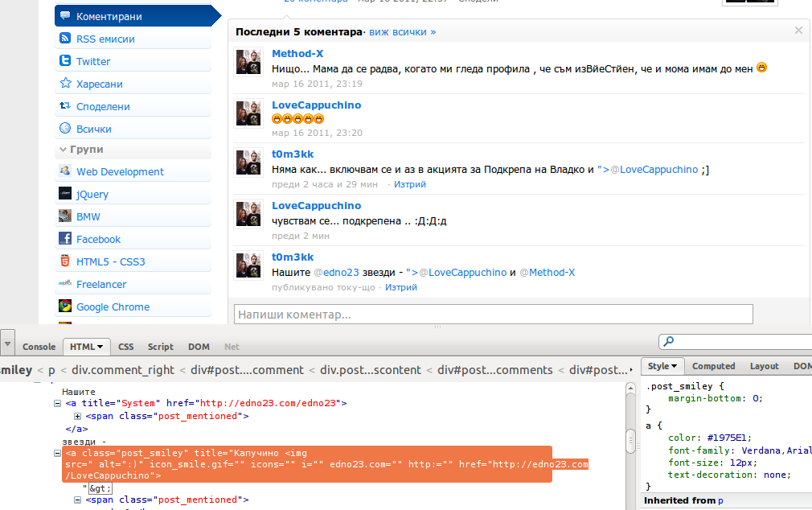Click the Всички globe icon
This screenshot has height=510, width=812.
click(x=65, y=128)
